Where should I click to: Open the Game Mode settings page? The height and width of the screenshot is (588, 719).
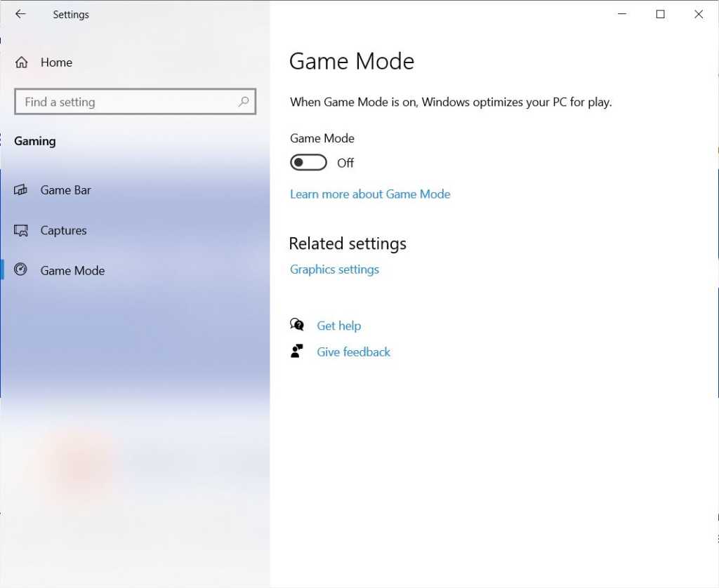point(72,270)
